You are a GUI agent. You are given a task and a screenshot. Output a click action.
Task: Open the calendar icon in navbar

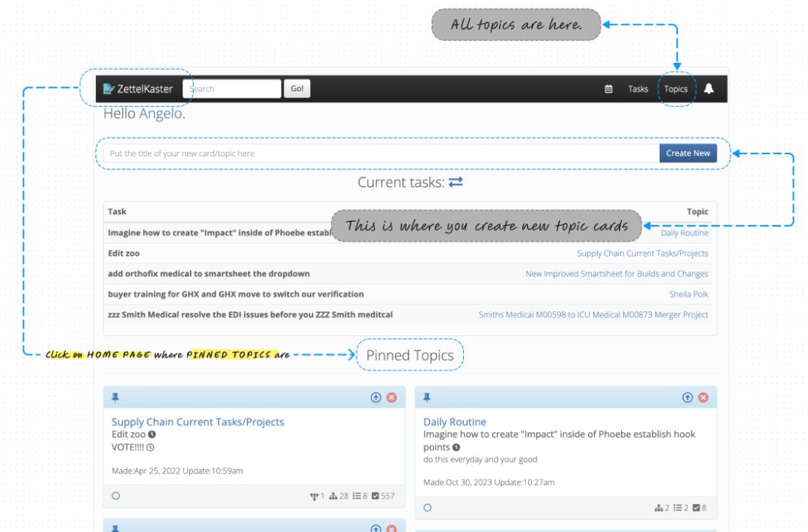coord(608,89)
